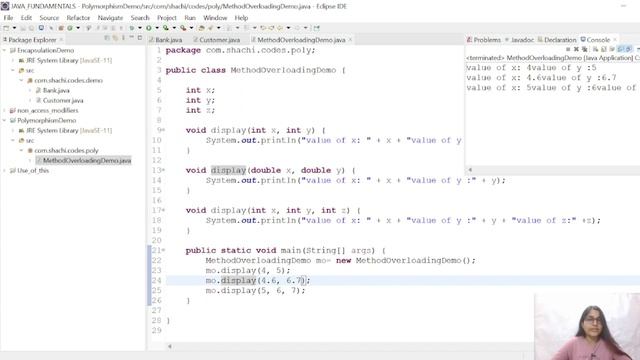The height and width of the screenshot is (360, 640).
Task: Open the Refactor menu
Action: click(x=78, y=18)
